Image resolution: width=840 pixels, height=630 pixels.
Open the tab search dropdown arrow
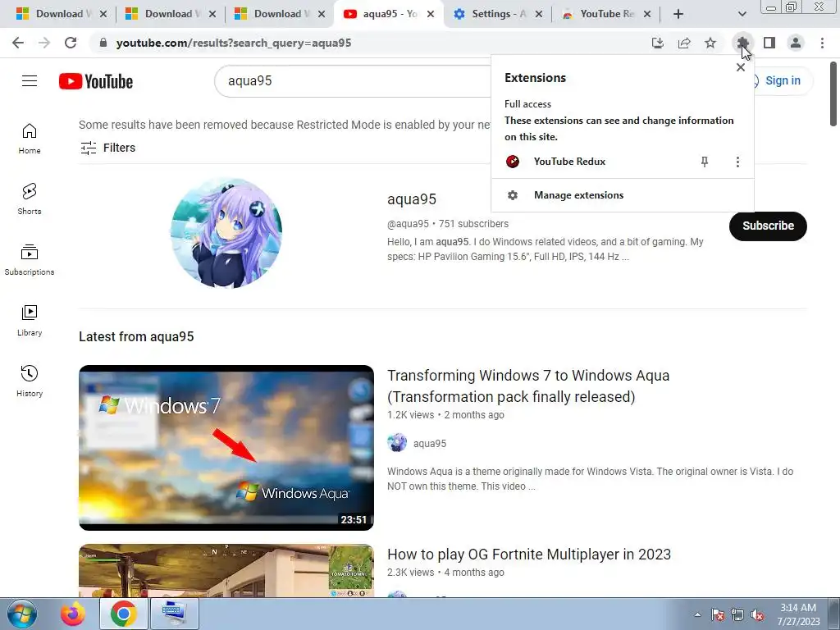point(742,14)
